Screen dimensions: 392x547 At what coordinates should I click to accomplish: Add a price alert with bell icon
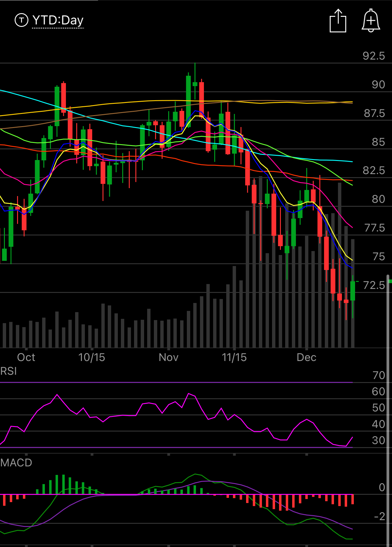tap(371, 20)
